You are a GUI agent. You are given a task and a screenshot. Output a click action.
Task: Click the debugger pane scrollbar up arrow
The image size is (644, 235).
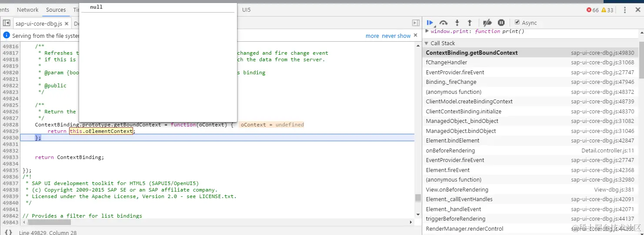tap(641, 32)
